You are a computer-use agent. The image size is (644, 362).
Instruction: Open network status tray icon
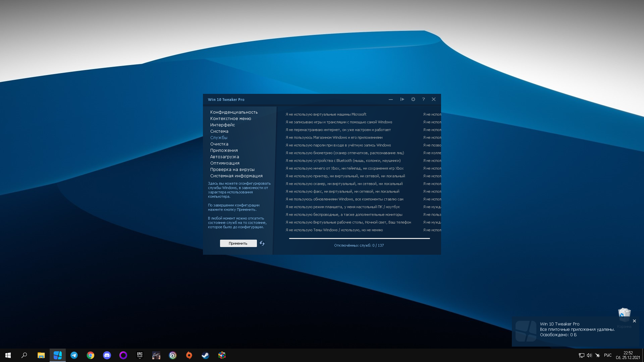tap(581, 355)
